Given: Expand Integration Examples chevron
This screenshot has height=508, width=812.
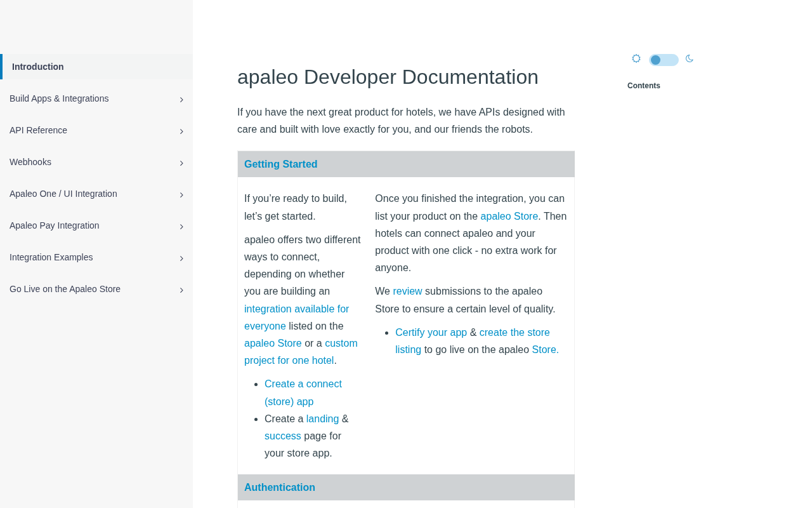Looking at the screenshot, I should [x=181, y=258].
